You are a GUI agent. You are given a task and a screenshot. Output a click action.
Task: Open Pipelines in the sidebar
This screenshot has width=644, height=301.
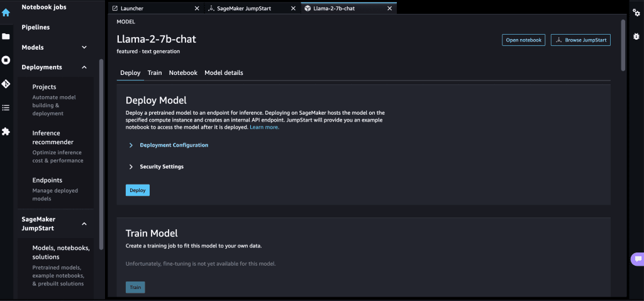36,27
